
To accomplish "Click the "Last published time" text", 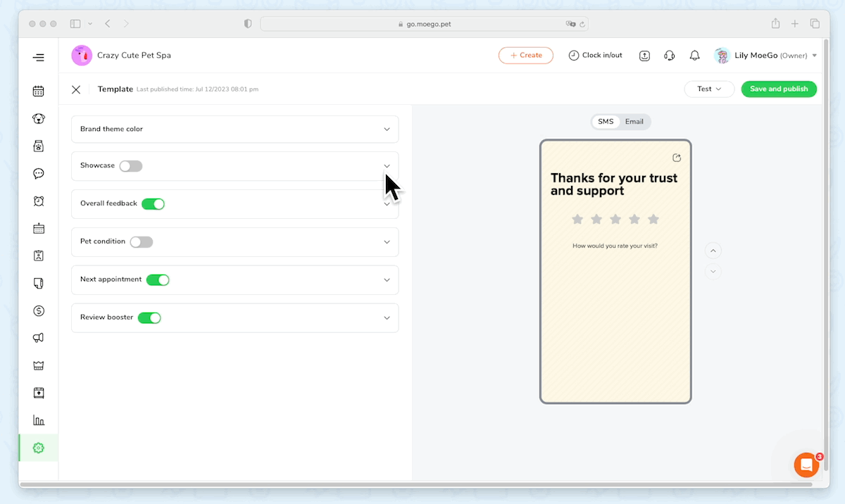I will point(197,90).
